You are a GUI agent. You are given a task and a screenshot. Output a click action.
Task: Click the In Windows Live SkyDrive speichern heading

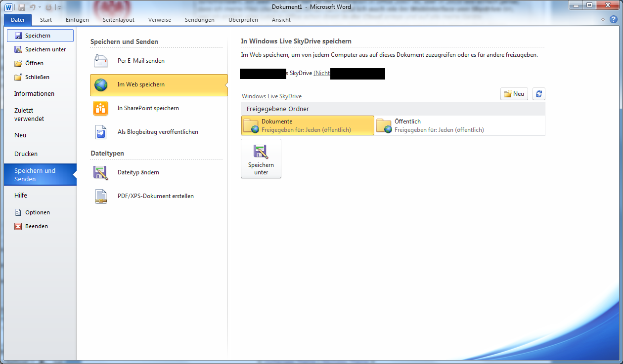point(296,41)
